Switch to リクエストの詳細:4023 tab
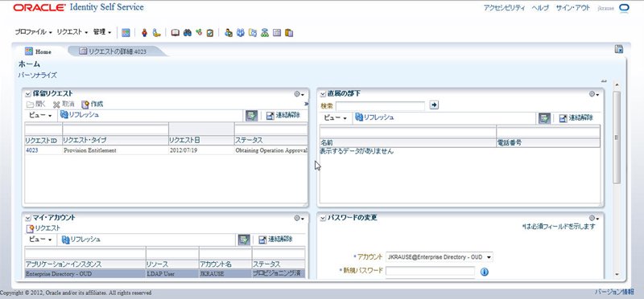This screenshot has width=644, height=299. click(x=113, y=51)
